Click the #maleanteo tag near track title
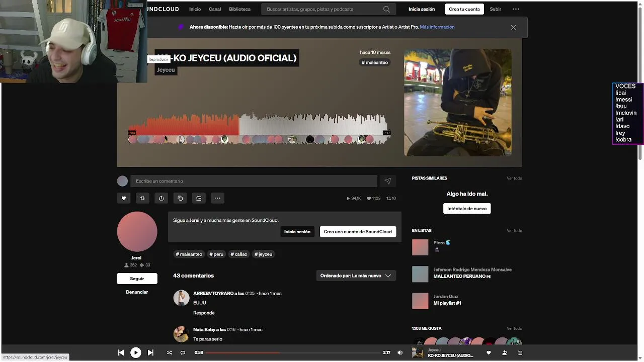This screenshot has width=644, height=362. coord(375,62)
